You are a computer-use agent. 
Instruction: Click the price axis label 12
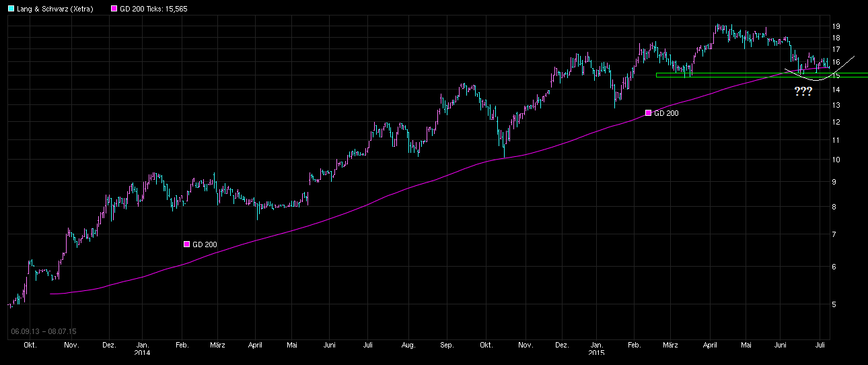click(836, 122)
